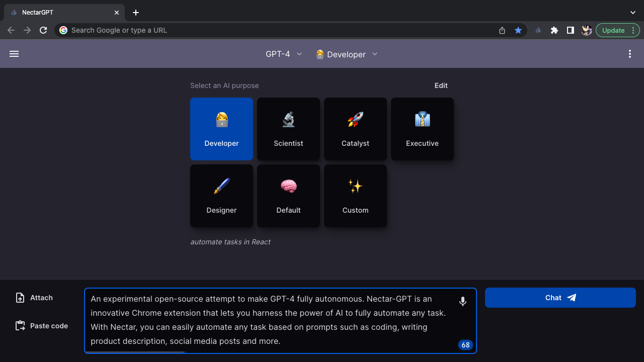Open a new browser tab
Screen dimensions: 644x362
[x=136, y=13]
